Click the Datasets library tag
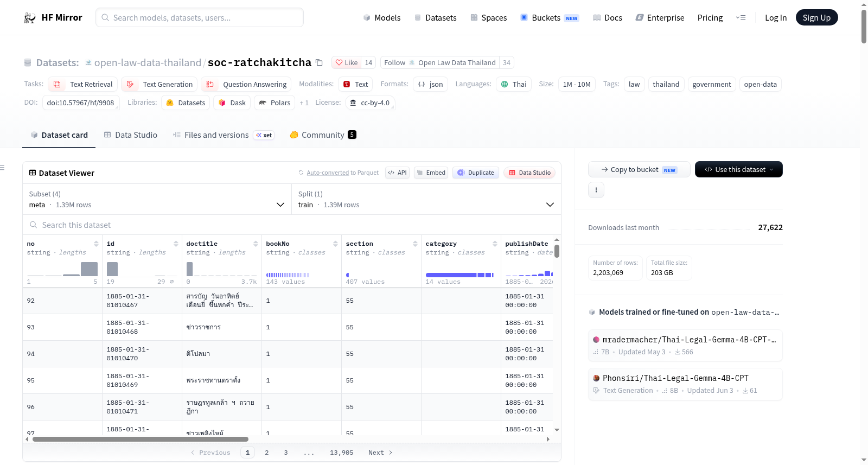The image size is (868, 465). [x=186, y=103]
